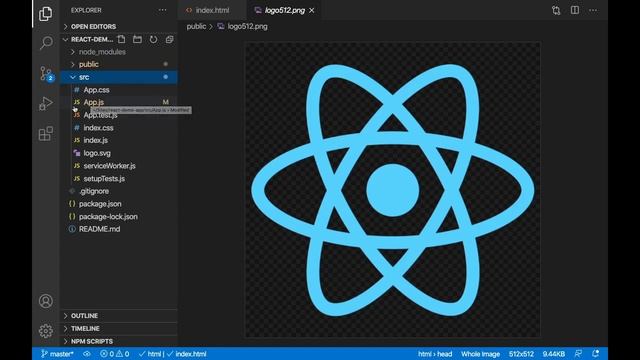
Task: Open setupTests.js file
Action: click(119, 178)
